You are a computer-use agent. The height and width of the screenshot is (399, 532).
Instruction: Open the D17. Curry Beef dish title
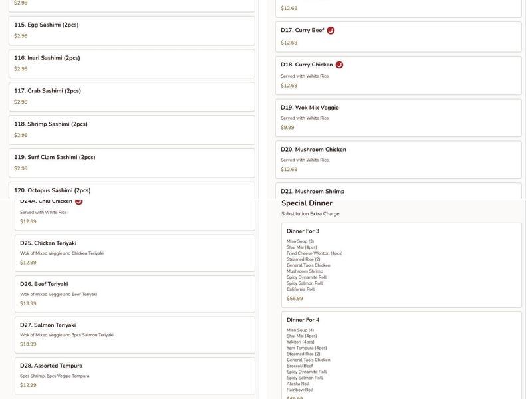pyautogui.click(x=303, y=31)
